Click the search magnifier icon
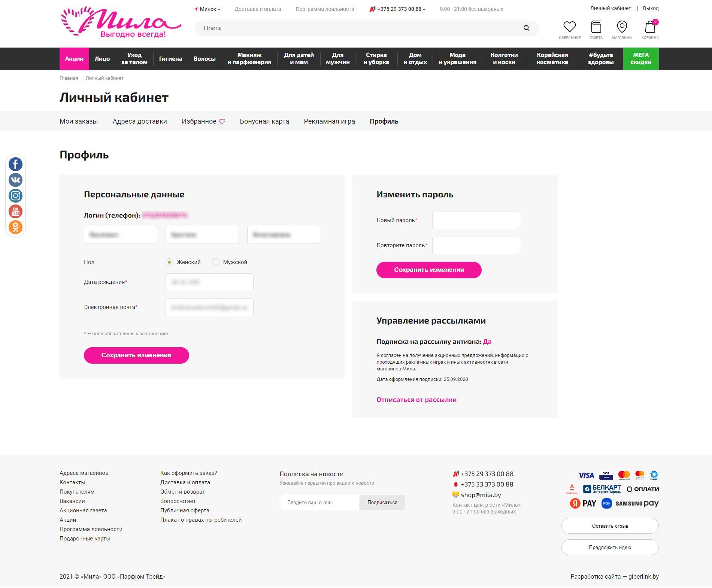This screenshot has width=712, height=588. click(x=526, y=28)
